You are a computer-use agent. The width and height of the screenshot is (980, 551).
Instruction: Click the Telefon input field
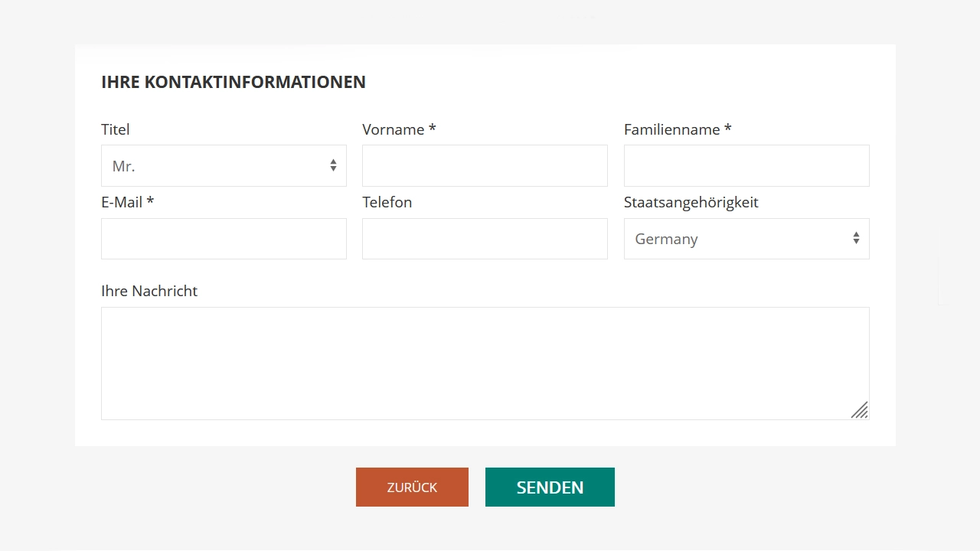coord(485,239)
